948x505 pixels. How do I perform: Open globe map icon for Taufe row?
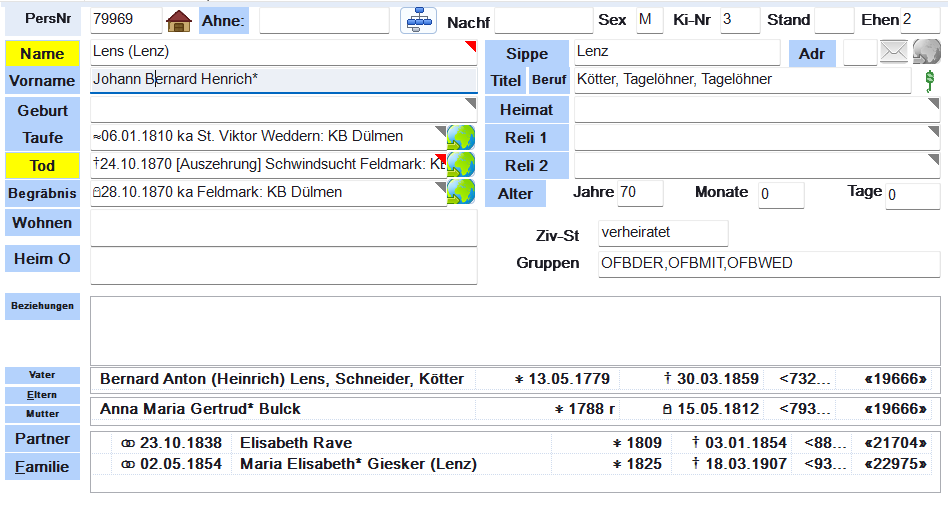[x=461, y=137]
